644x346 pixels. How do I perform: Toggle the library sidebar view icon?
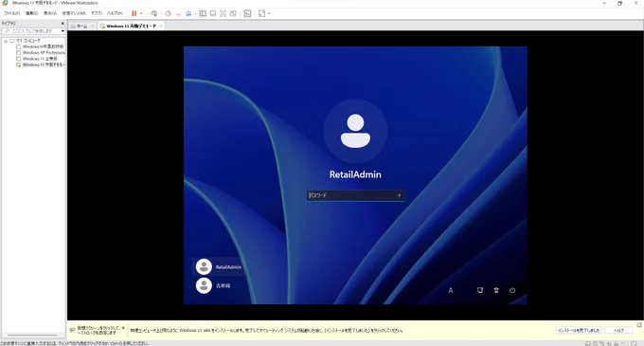tap(203, 13)
